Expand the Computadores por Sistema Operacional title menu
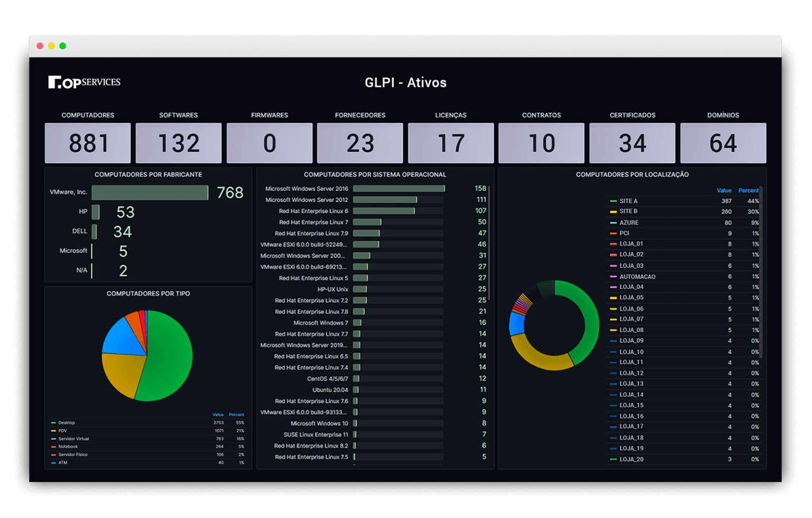The image size is (812, 518). [375, 175]
